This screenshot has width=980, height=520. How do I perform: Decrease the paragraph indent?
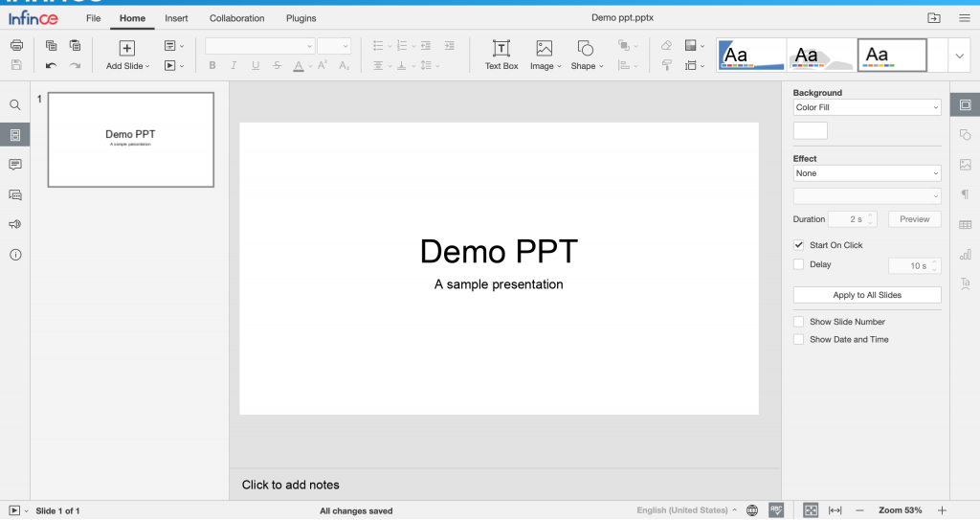(x=426, y=45)
